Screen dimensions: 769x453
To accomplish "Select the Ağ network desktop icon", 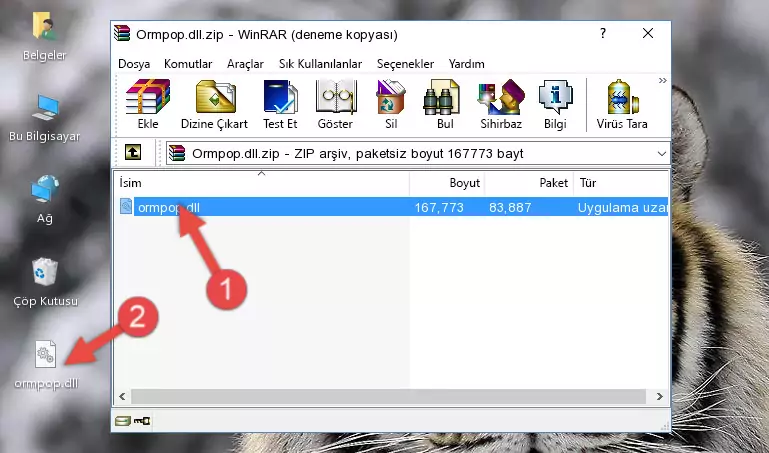I will pyautogui.click(x=45, y=200).
